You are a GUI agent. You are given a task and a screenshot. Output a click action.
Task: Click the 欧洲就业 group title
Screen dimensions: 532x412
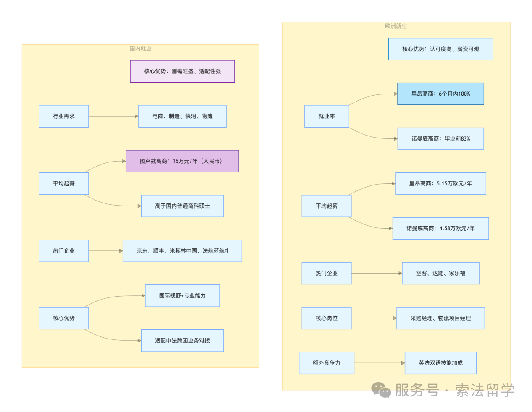tap(396, 26)
